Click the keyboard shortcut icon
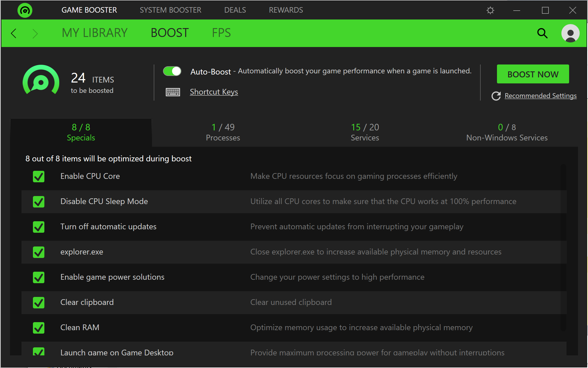Image resolution: width=588 pixels, height=368 pixels. (173, 92)
